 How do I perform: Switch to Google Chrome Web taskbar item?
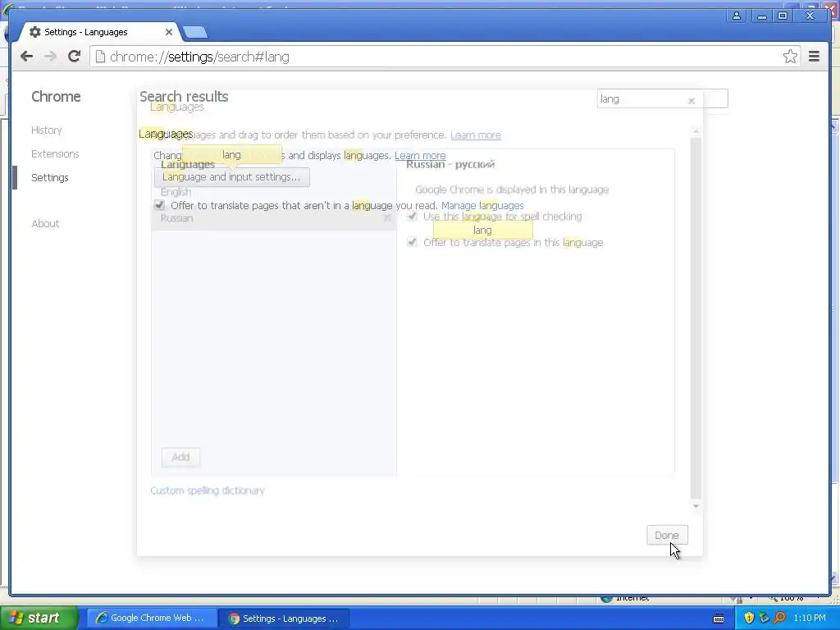pyautogui.click(x=151, y=619)
